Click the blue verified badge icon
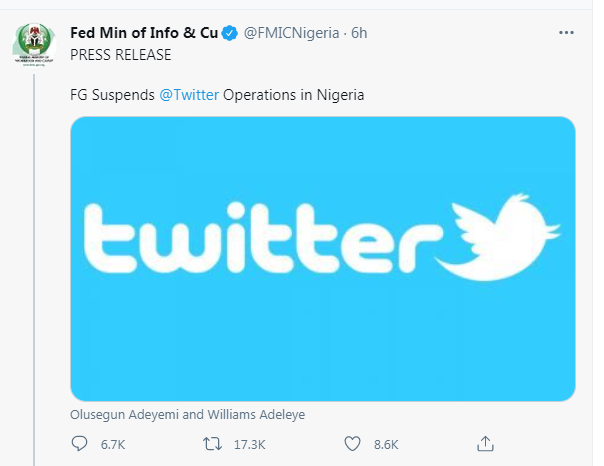This screenshot has height=466, width=604. (x=230, y=33)
